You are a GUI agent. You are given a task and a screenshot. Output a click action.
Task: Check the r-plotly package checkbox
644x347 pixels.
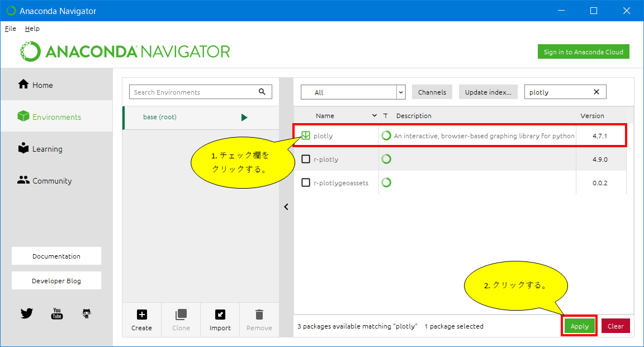(x=306, y=159)
